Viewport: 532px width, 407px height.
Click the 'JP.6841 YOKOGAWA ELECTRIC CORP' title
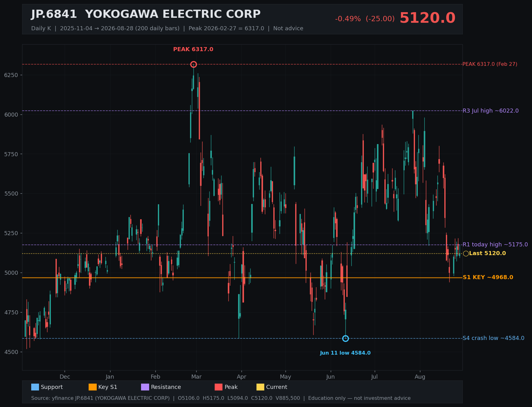[146, 14]
